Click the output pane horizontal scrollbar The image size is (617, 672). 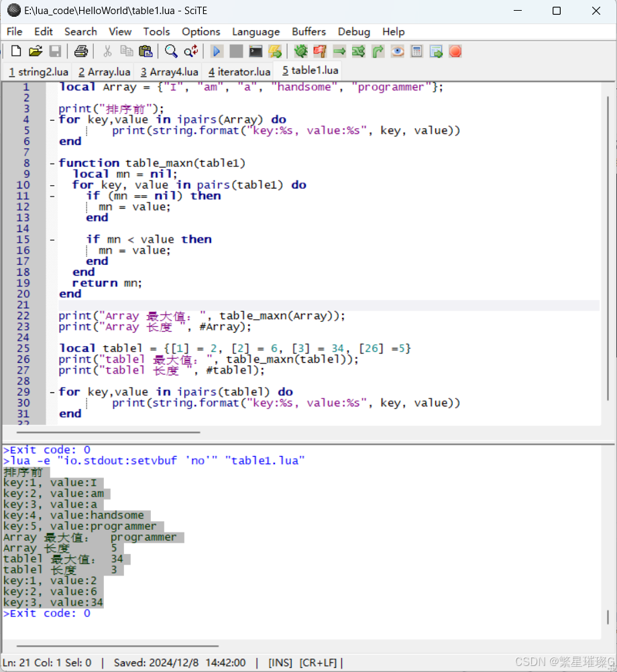coord(117,645)
